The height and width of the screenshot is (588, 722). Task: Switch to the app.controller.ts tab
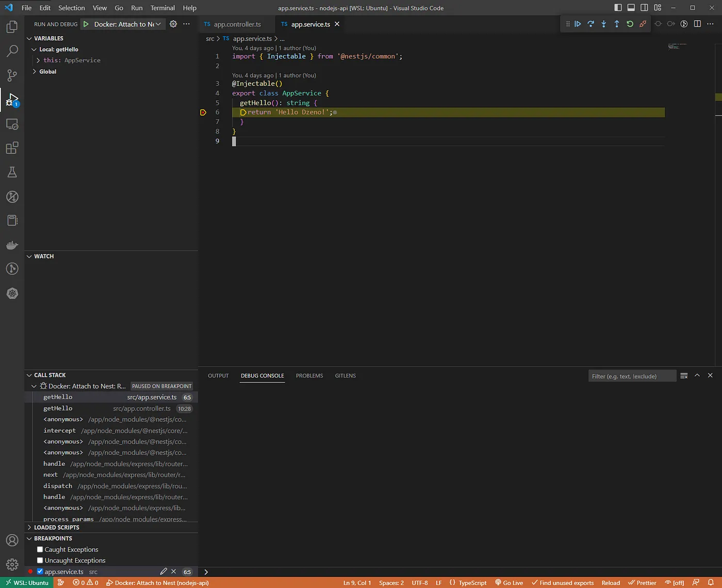point(237,24)
